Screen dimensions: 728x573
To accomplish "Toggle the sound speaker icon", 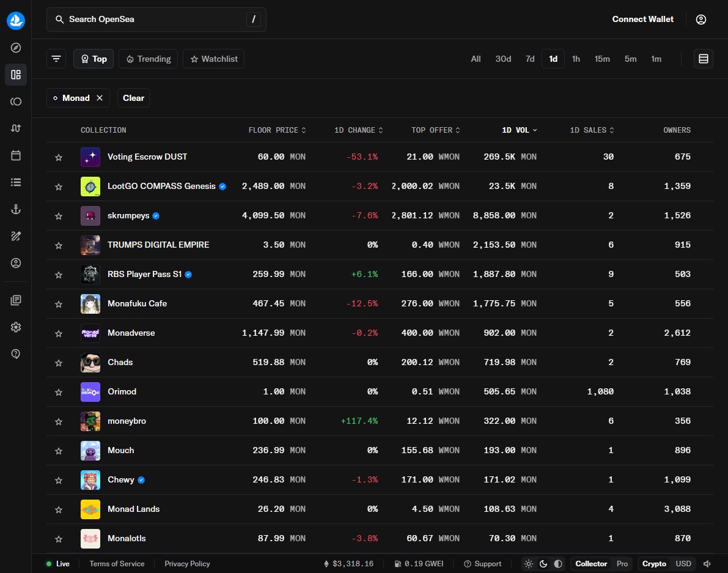I will click(x=707, y=564).
